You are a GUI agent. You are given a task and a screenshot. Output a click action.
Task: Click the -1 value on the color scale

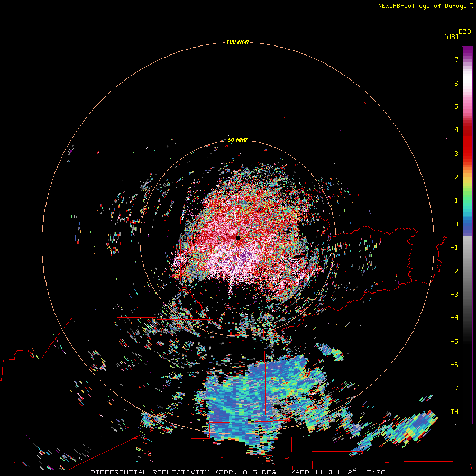tap(454, 248)
